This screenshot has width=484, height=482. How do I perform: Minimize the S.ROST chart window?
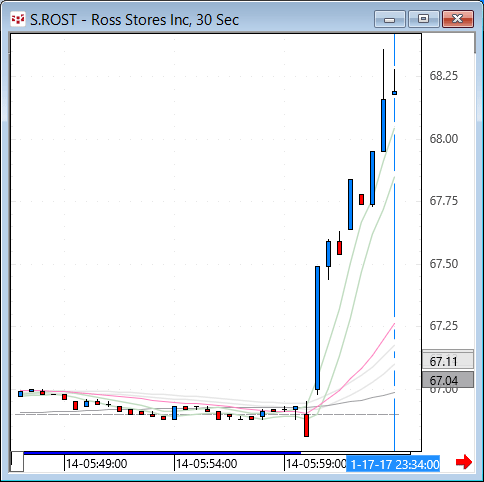pos(390,19)
